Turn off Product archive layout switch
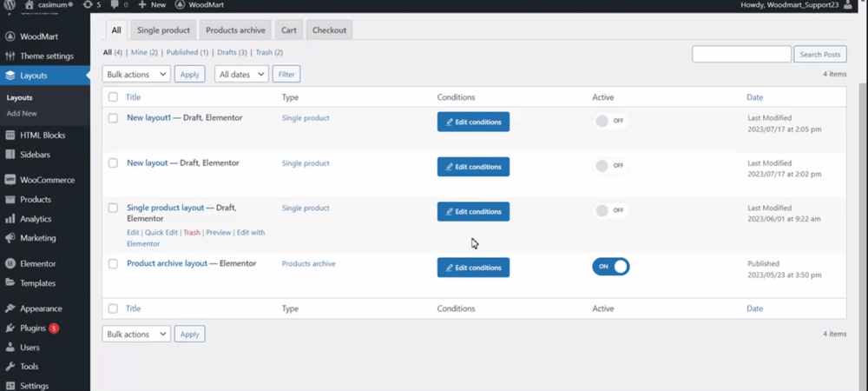This screenshot has height=391, width=868. (610, 267)
